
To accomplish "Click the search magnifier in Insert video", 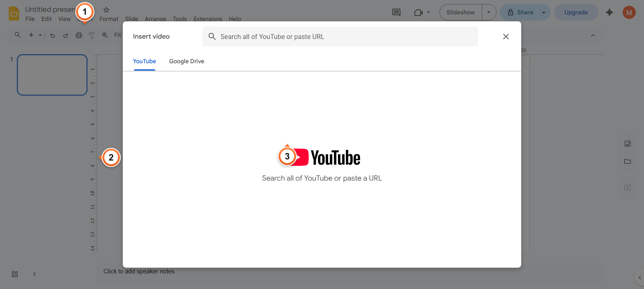I will click(x=212, y=37).
